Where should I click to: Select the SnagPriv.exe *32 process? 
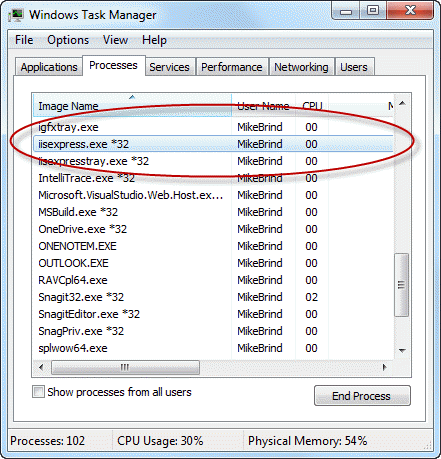pos(213,331)
